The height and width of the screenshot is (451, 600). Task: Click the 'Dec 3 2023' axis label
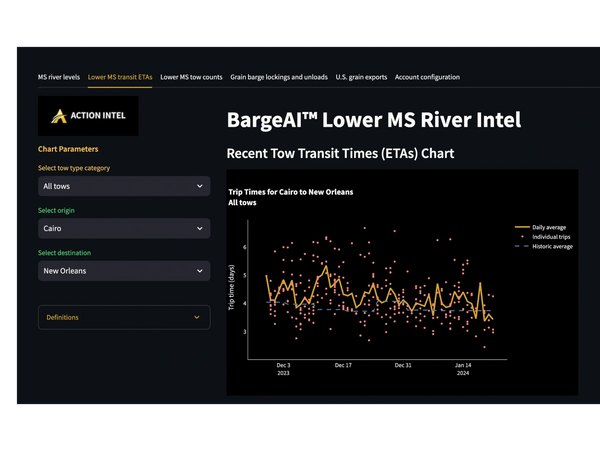tap(283, 369)
